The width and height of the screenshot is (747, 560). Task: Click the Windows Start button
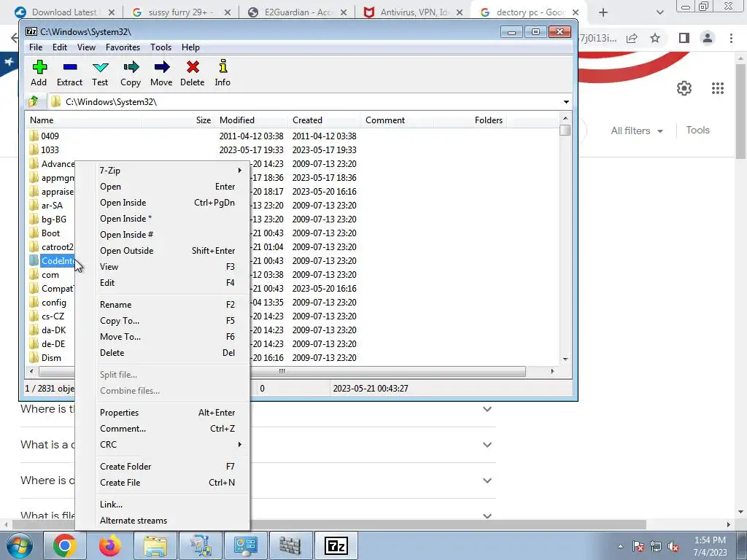pos(20,545)
